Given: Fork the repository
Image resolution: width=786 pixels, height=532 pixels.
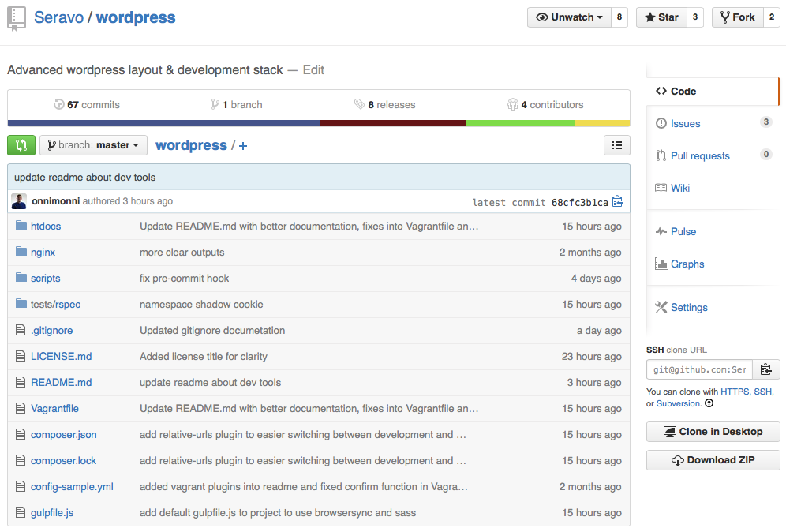Looking at the screenshot, I should [x=737, y=17].
